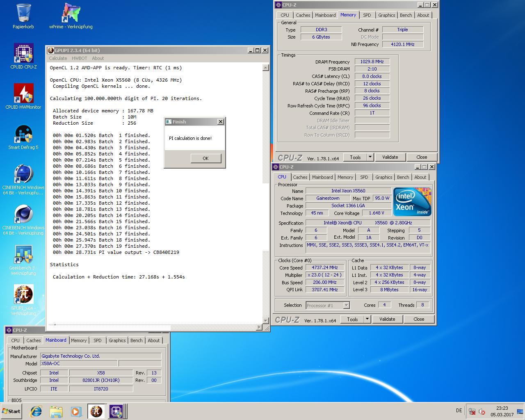Screen dimensions: 525x420
Task: Open the Tools dropdown arrow in memory CPU-Z
Action: [370, 157]
